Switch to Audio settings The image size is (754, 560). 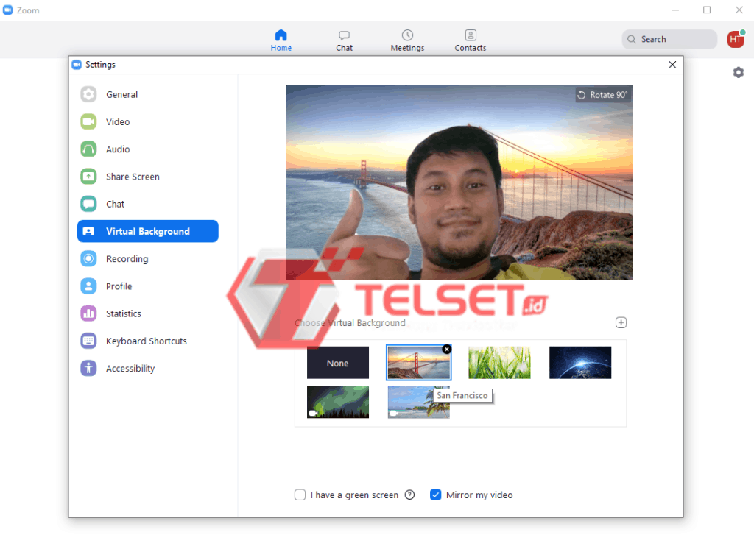(x=118, y=149)
